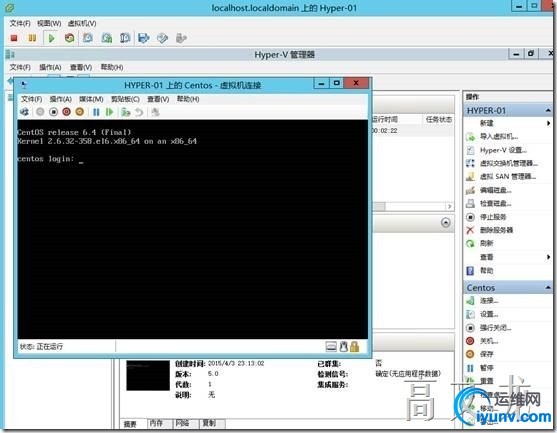Click 帮助 in HYPER-01 actions section
The image size is (557, 433).
[486, 270]
